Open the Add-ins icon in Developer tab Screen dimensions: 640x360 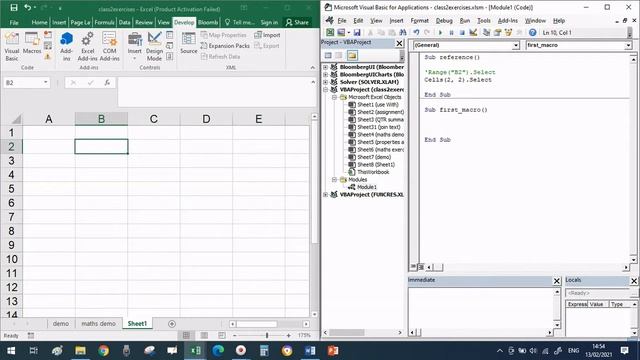click(x=66, y=46)
